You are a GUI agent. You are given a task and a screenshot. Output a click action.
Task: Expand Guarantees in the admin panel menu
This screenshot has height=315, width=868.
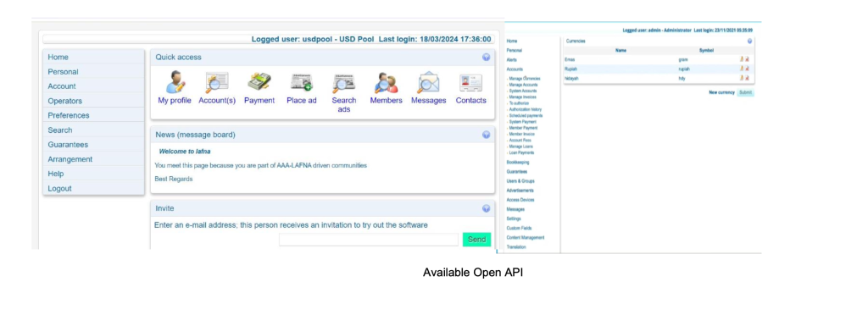tap(516, 172)
